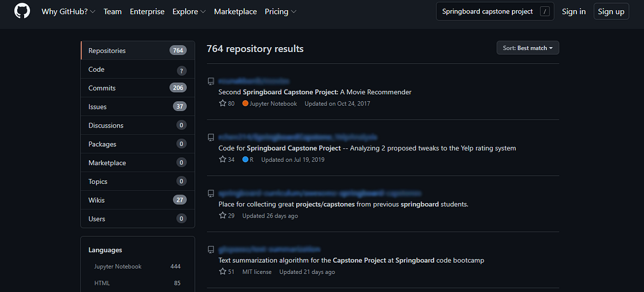The image size is (644, 292).
Task: Select Commits in the results sidebar
Action: coord(102,88)
